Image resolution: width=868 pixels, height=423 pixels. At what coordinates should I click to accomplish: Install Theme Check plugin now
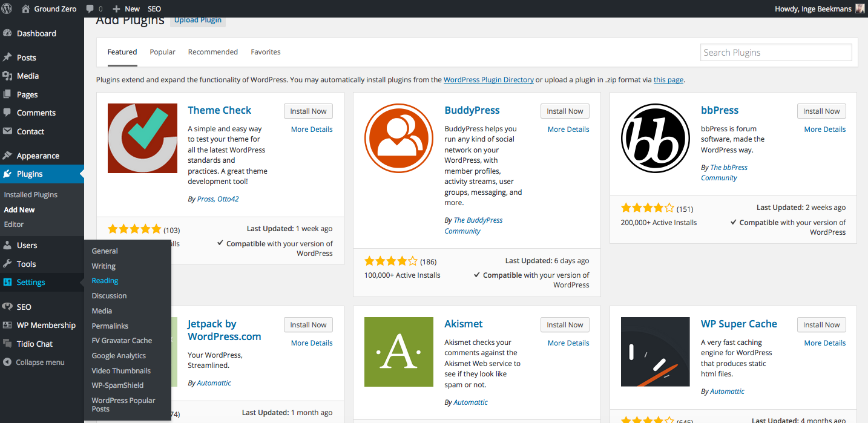pyautogui.click(x=308, y=111)
